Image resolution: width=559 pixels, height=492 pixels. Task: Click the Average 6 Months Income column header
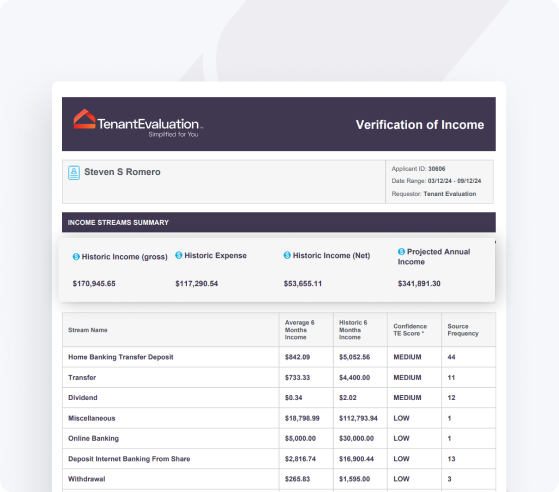point(299,330)
